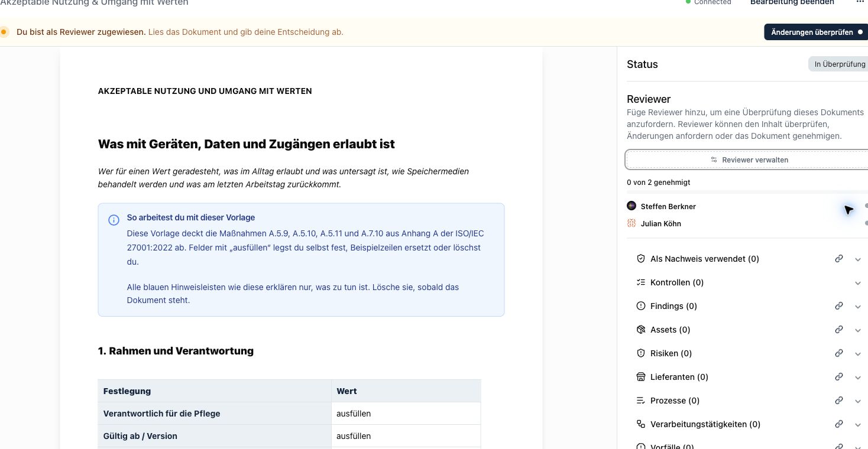Click heading 1. Rahmen und Verantwortung

pyautogui.click(x=176, y=351)
